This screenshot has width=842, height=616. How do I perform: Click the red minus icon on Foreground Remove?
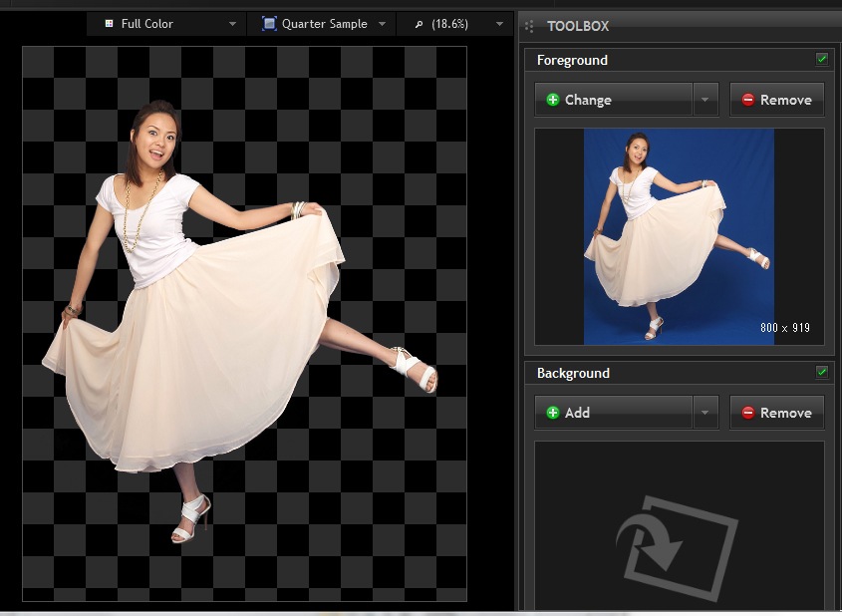click(747, 100)
